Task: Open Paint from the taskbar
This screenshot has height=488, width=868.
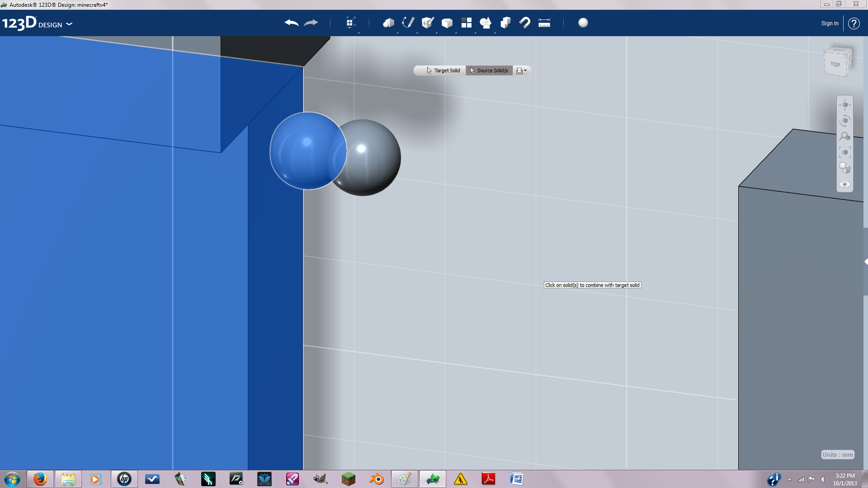Action: click(x=404, y=479)
